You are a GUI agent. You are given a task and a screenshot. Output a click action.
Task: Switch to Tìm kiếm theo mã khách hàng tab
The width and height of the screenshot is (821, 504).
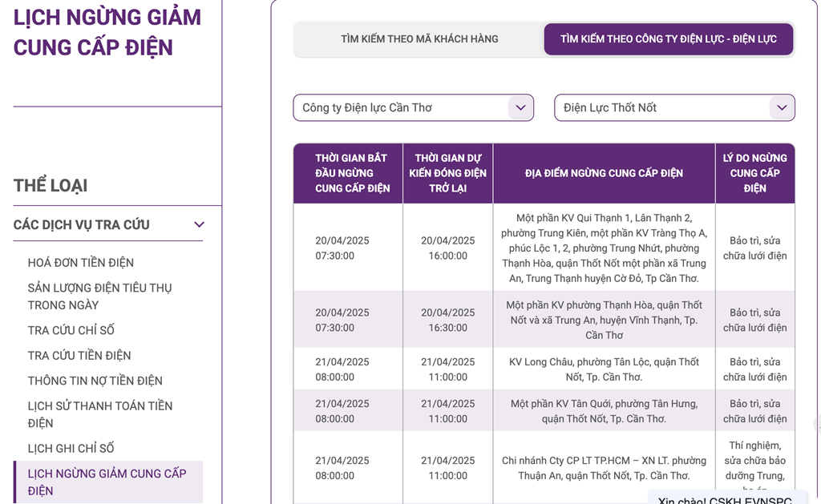[x=419, y=38]
